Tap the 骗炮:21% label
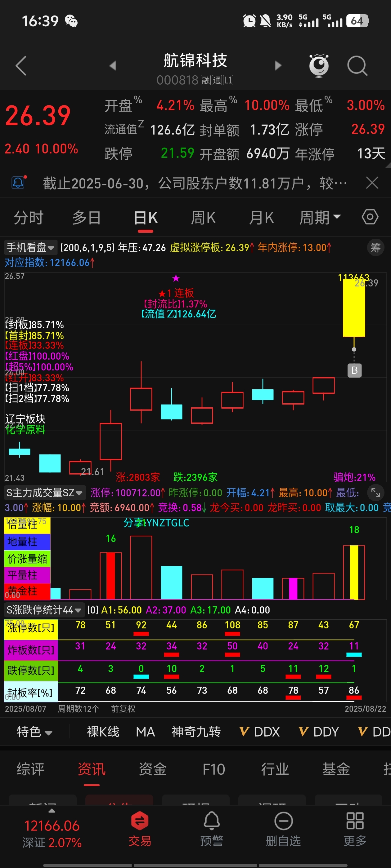The height and width of the screenshot is (868, 391). click(354, 477)
